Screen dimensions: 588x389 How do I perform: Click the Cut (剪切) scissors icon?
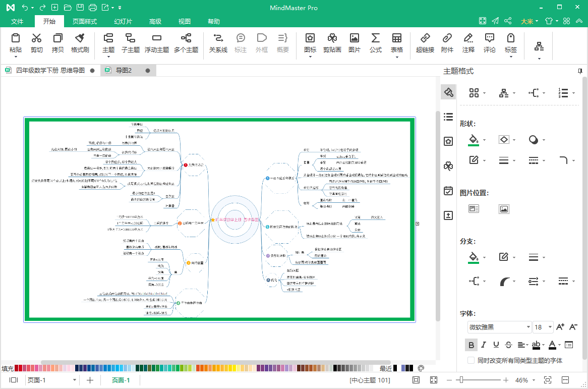36,38
